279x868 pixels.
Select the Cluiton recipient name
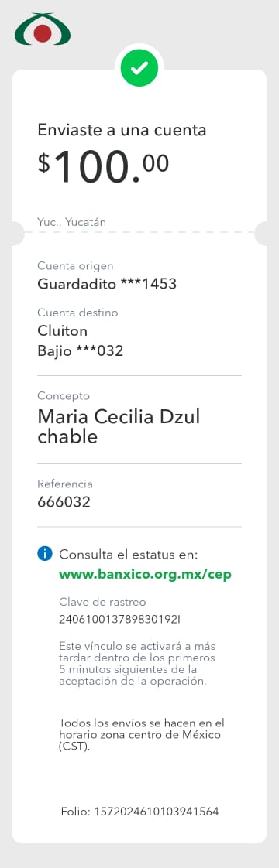[x=63, y=330]
